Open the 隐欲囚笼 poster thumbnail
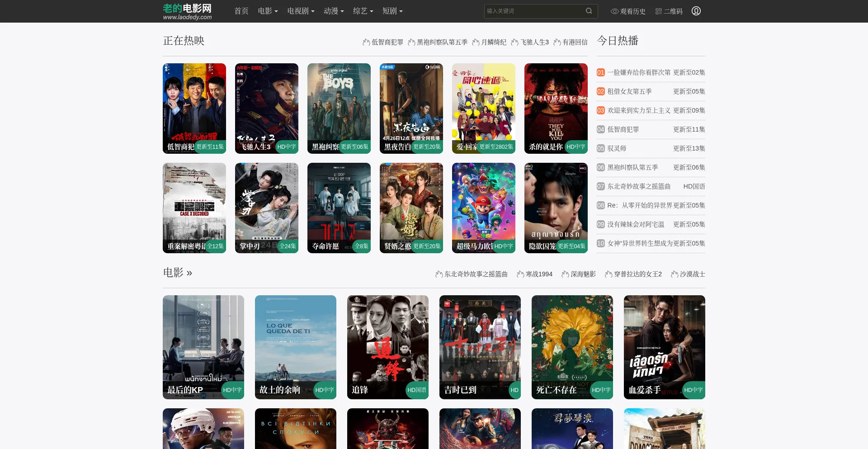The image size is (868, 449). [556, 208]
